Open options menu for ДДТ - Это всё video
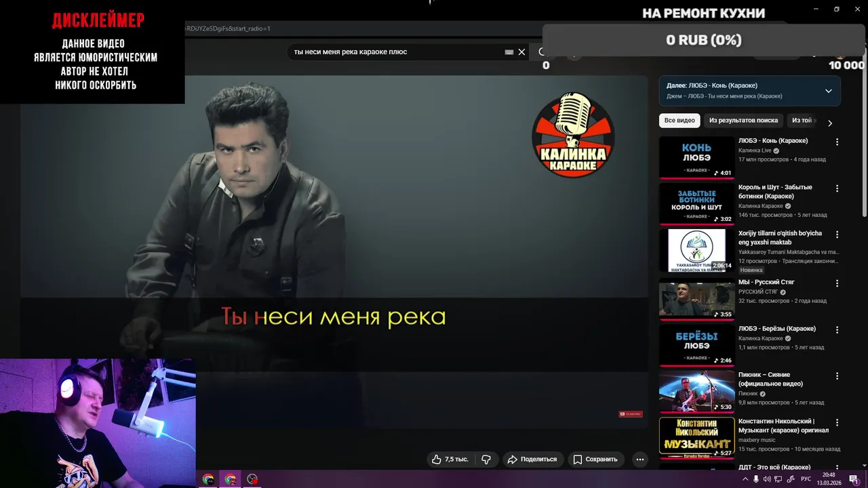The width and height of the screenshot is (868, 488). (837, 468)
